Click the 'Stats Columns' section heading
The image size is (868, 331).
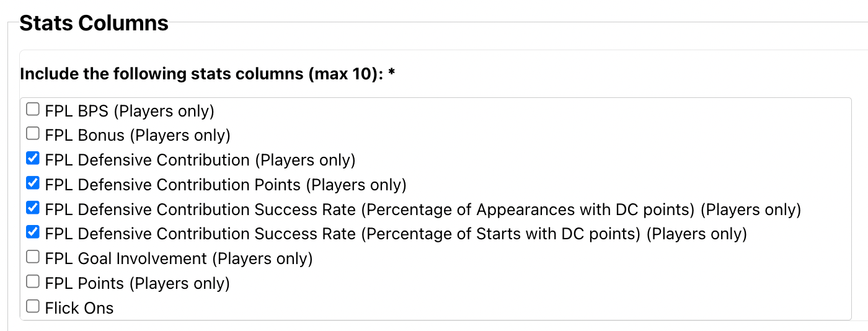click(94, 23)
